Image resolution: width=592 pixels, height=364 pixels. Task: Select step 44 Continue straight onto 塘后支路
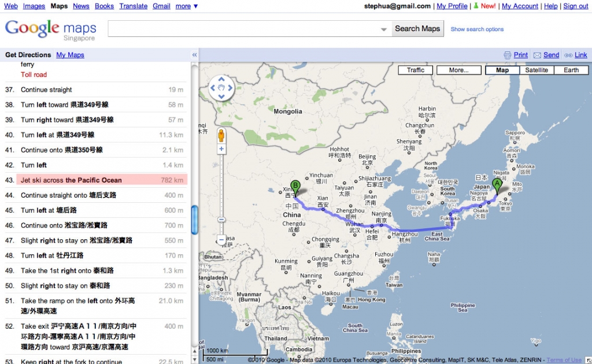point(96,195)
